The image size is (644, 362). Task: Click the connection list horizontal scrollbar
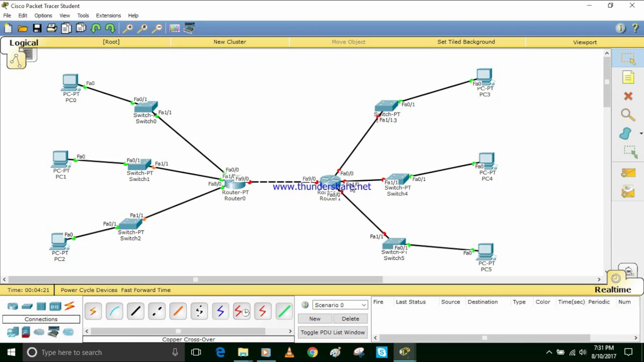[189, 331]
